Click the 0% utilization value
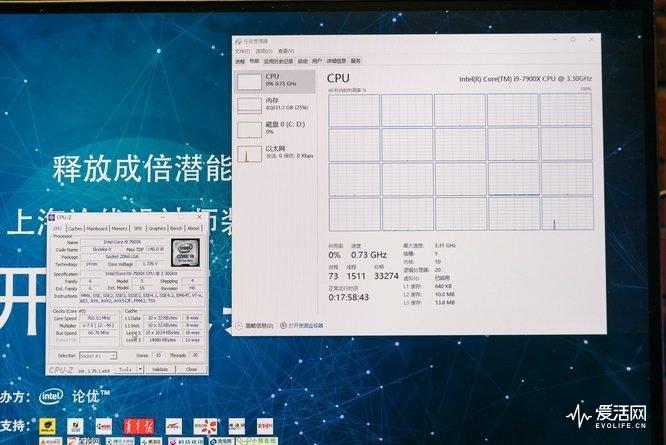This screenshot has height=445, width=666. [334, 255]
